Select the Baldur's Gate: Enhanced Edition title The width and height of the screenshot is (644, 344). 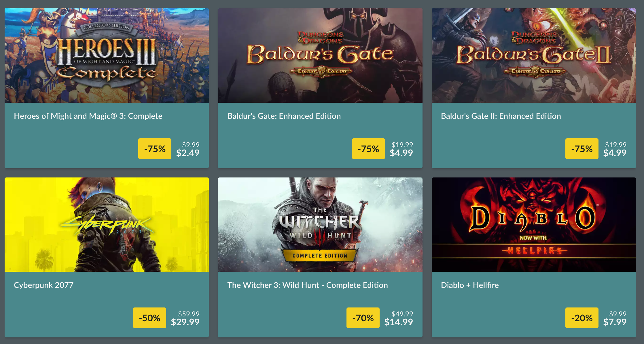[284, 116]
